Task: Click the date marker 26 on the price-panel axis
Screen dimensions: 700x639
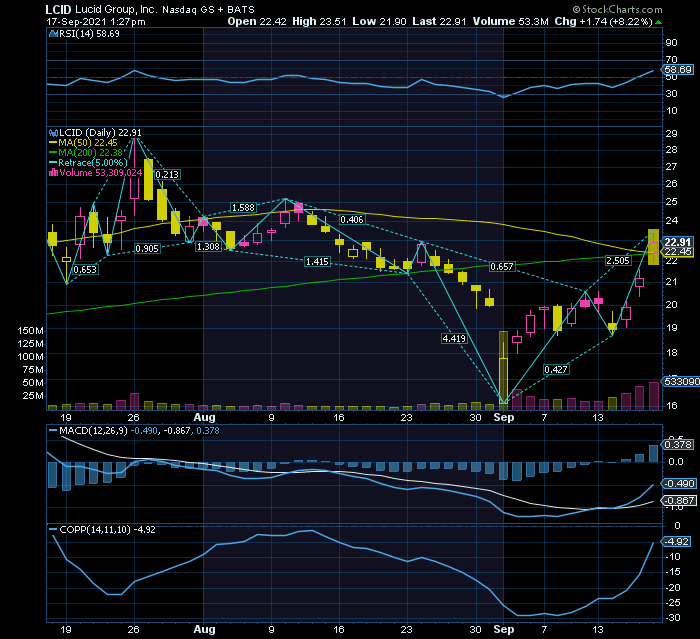Action: point(133,418)
